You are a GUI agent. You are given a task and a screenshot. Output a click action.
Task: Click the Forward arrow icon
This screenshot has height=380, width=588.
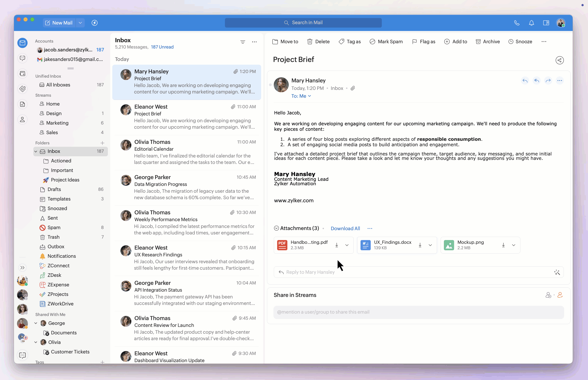[x=548, y=80]
